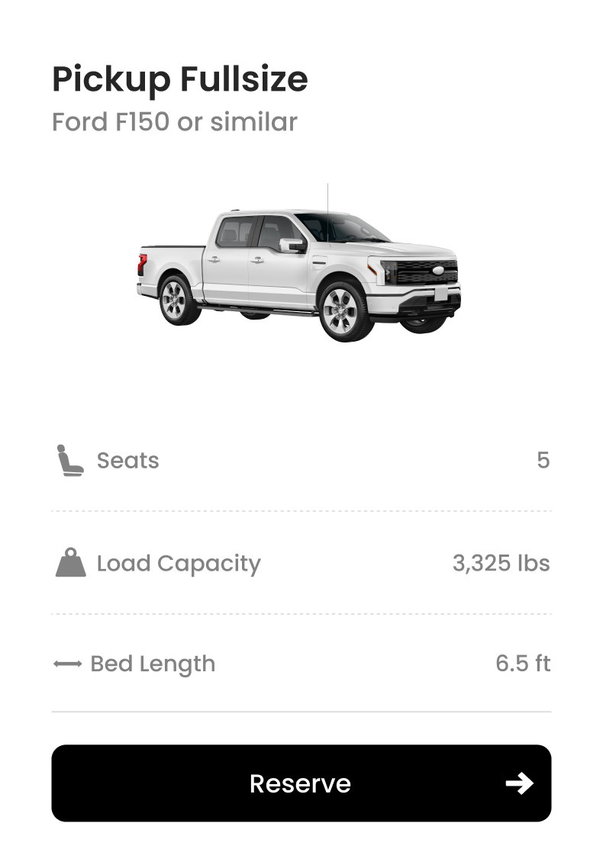
Task: Click the Ford F150 or similar subtitle
Action: [175, 122]
